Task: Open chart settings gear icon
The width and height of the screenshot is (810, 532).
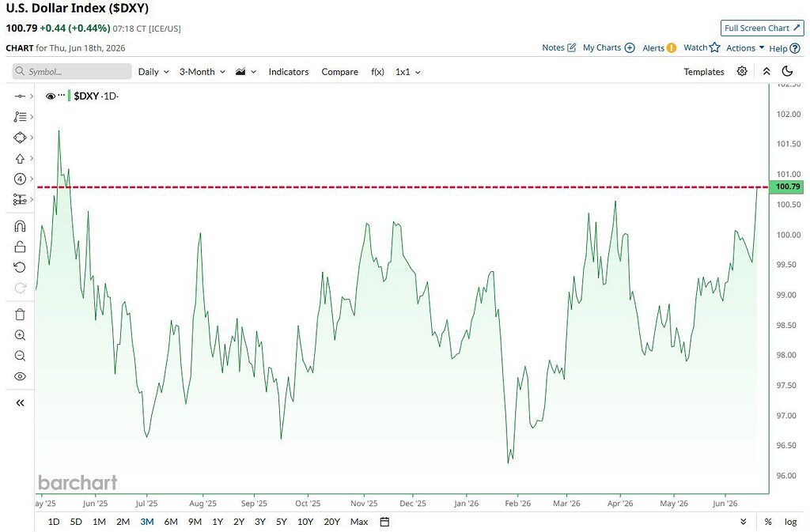Action: click(x=742, y=71)
